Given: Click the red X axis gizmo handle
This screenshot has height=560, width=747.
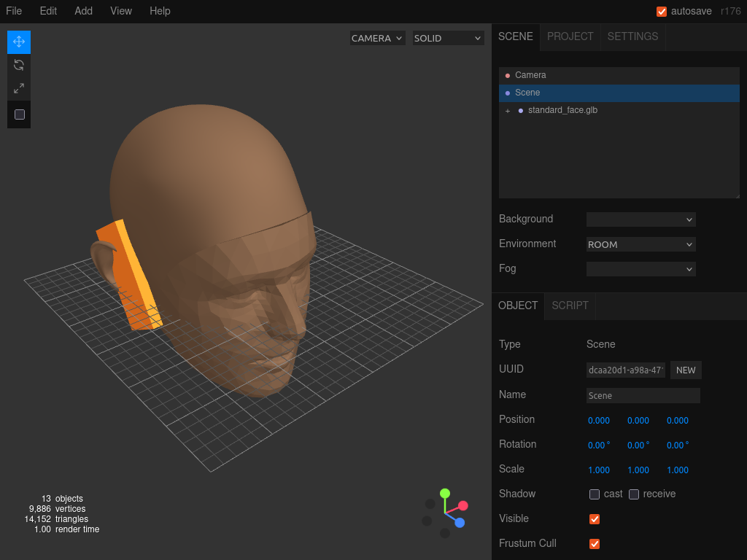Looking at the screenshot, I should click(463, 506).
